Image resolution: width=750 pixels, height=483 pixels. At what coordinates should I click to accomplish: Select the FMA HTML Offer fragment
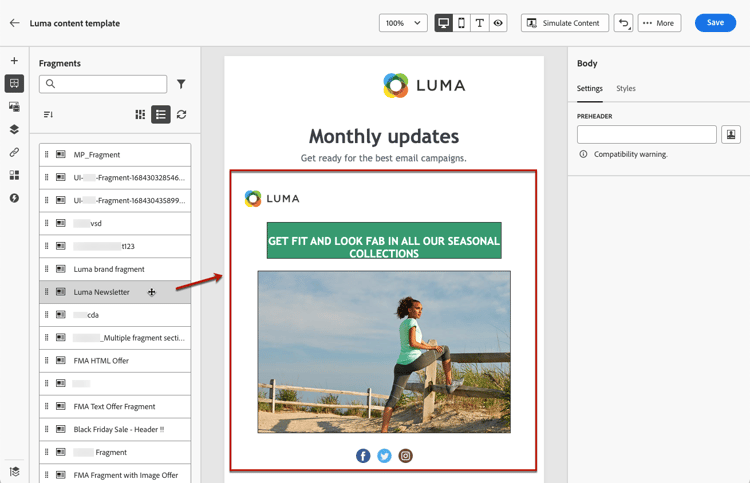coord(115,361)
